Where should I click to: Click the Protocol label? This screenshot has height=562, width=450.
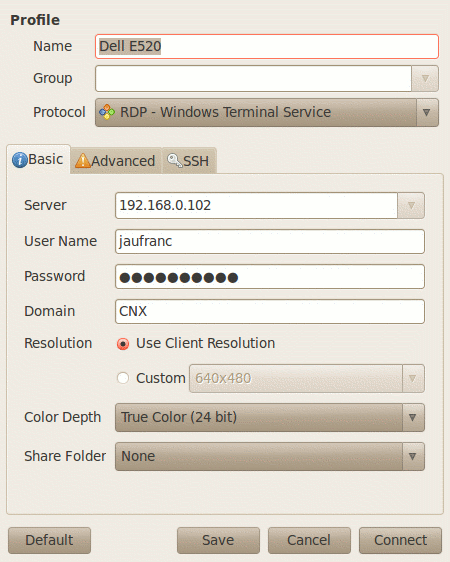[x=59, y=112]
